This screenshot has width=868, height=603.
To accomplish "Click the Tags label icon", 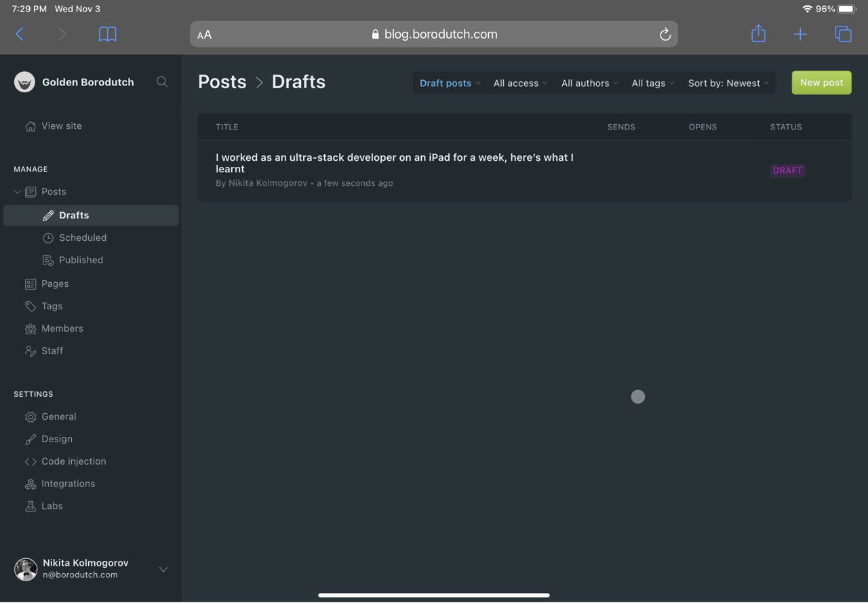I will pyautogui.click(x=31, y=307).
